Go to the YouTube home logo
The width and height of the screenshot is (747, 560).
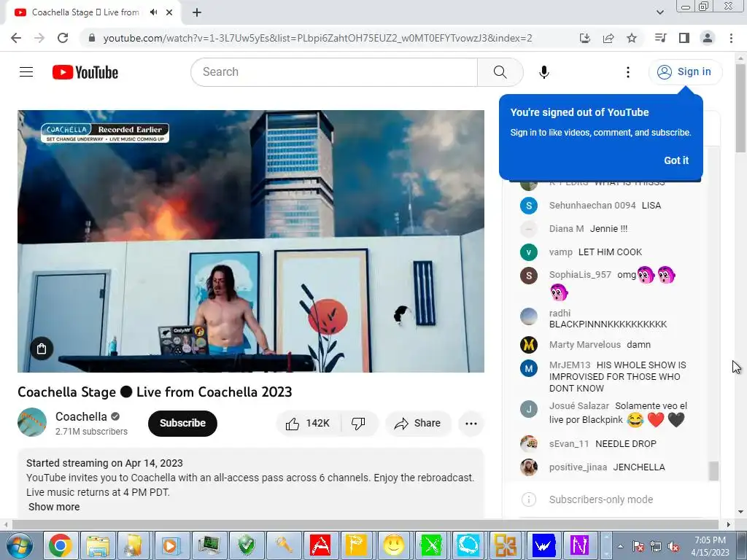85,72
